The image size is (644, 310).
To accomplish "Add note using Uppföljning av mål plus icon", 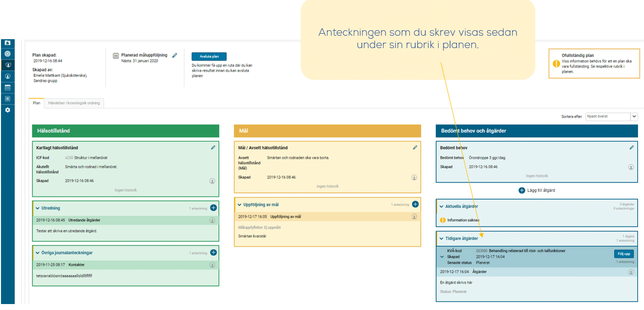I will click(415, 204).
